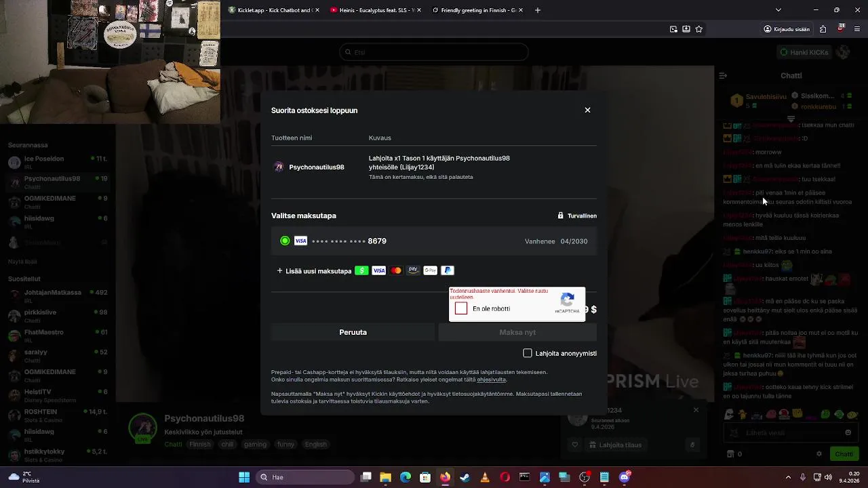Screen dimensions: 868x488
Task: Click the install app icon in address bar
Action: click(x=686, y=29)
